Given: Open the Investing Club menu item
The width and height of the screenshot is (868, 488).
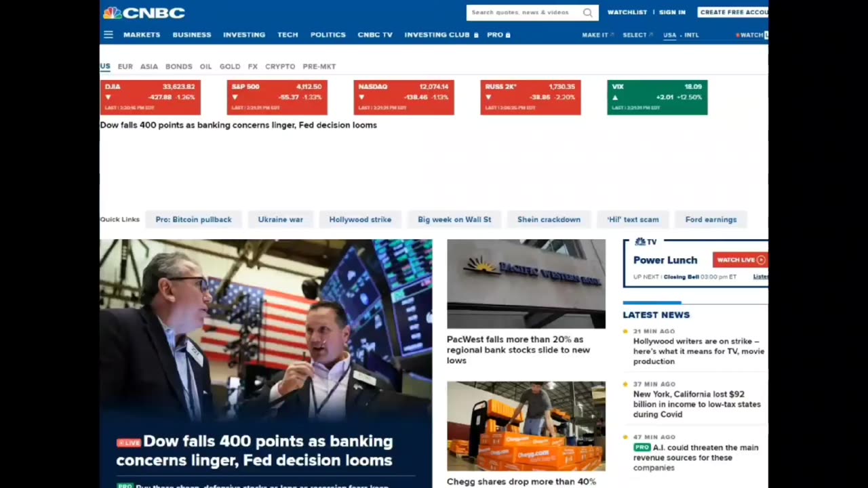Looking at the screenshot, I should coord(437,35).
